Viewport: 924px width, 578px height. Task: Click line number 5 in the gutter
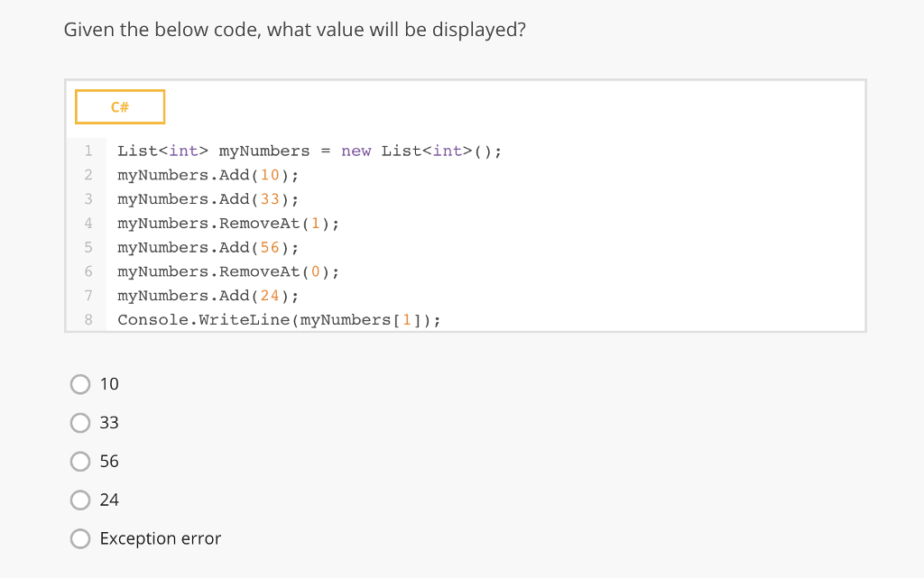click(x=88, y=247)
